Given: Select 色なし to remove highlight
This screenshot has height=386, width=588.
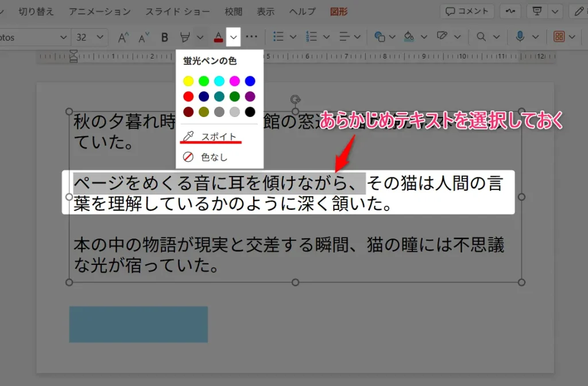Looking at the screenshot, I should point(214,157).
